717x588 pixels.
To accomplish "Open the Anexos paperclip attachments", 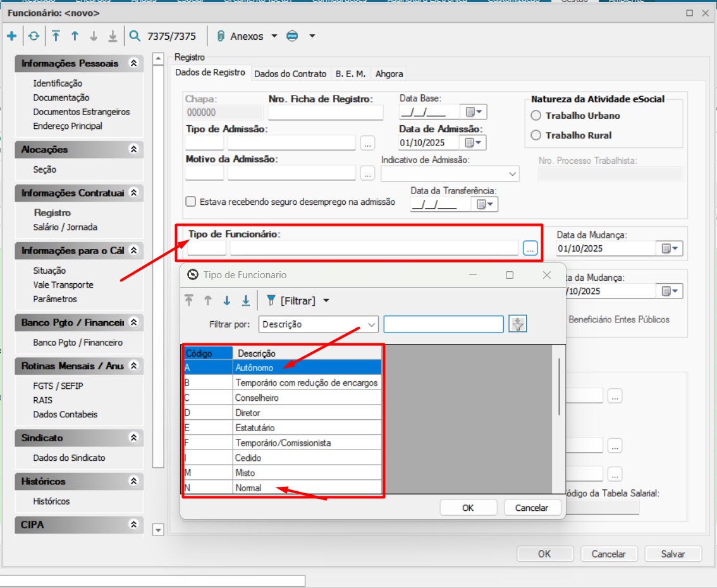I will (240, 37).
